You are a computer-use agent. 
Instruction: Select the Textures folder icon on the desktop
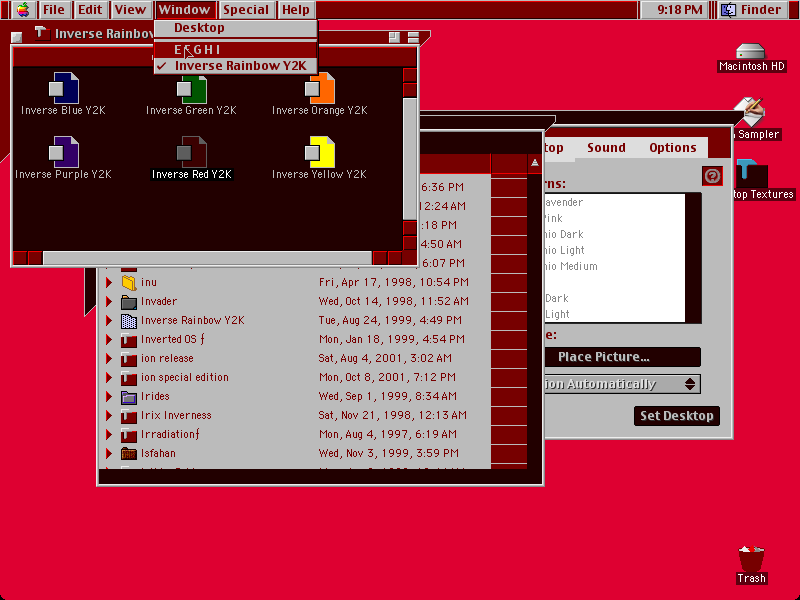coord(751,172)
